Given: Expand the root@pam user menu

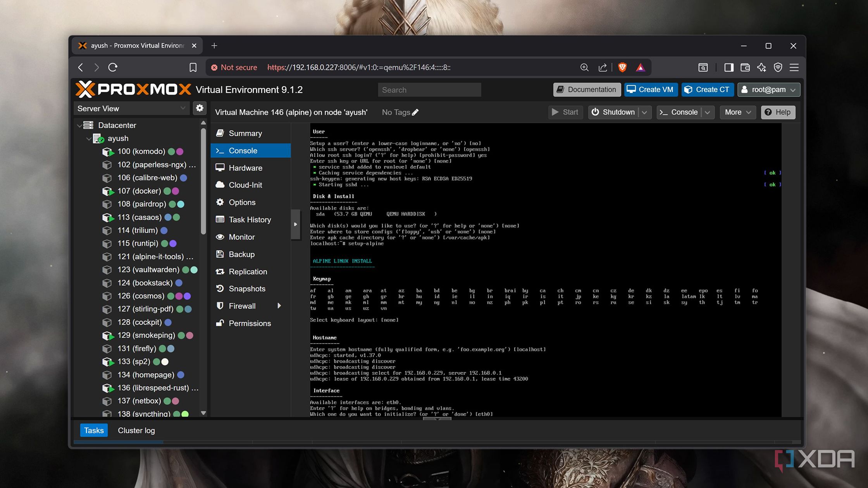Looking at the screenshot, I should pos(768,89).
